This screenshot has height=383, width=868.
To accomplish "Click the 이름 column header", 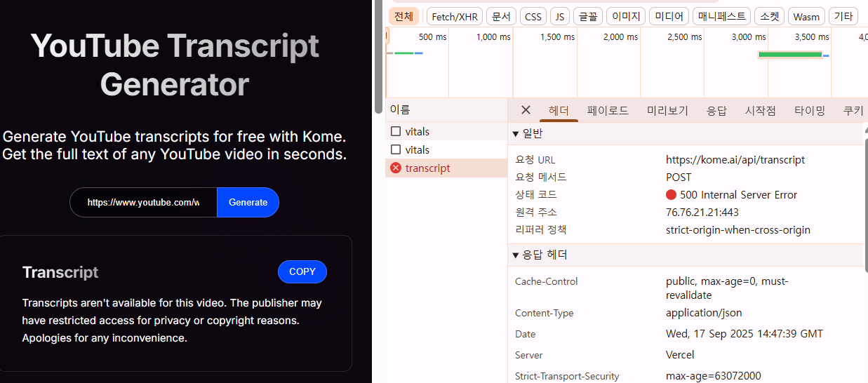I will [446, 109].
